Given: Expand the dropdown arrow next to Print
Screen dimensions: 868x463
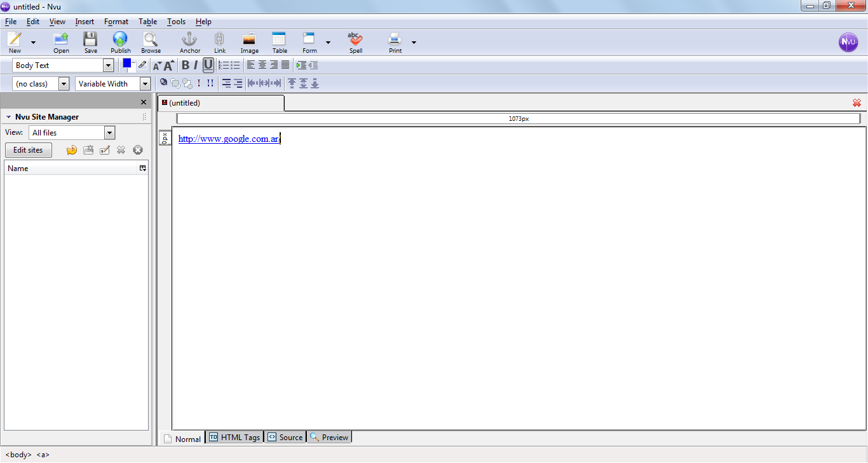Looking at the screenshot, I should click(414, 43).
